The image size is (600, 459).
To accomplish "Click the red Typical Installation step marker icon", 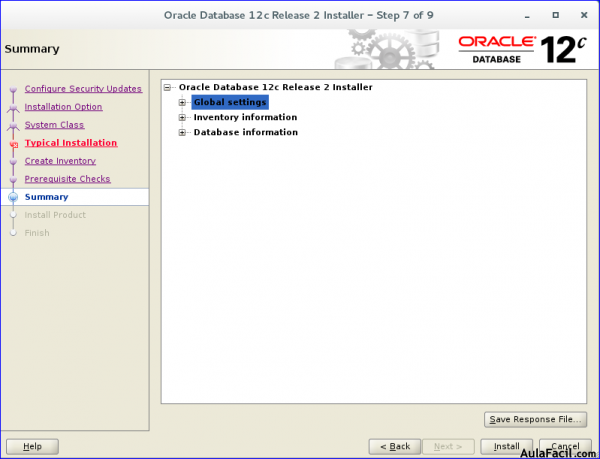I will (14, 144).
